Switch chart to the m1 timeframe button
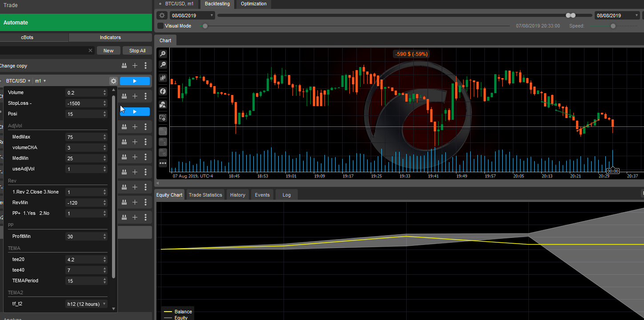Image resolution: width=644 pixels, height=320 pixels. [x=163, y=131]
